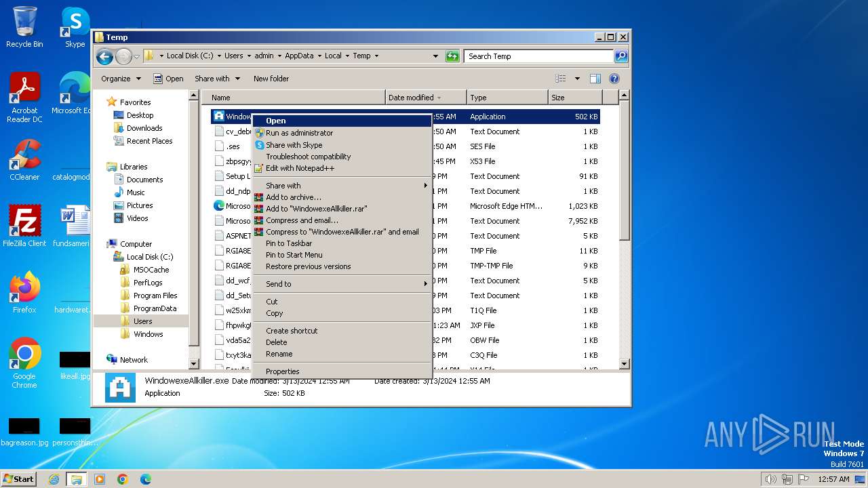Open Chrome from the taskbar

pos(122,479)
